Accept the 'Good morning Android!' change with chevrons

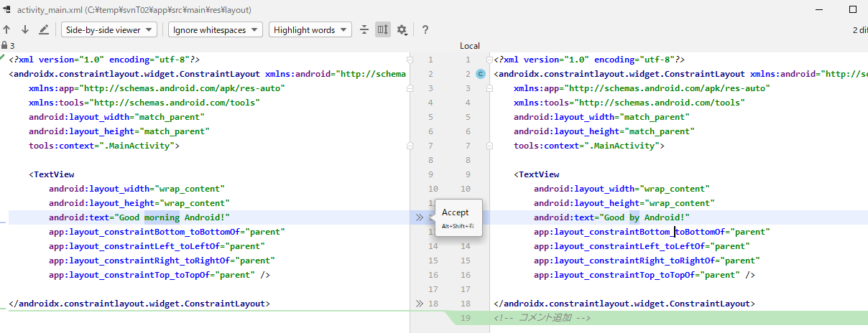coord(420,217)
